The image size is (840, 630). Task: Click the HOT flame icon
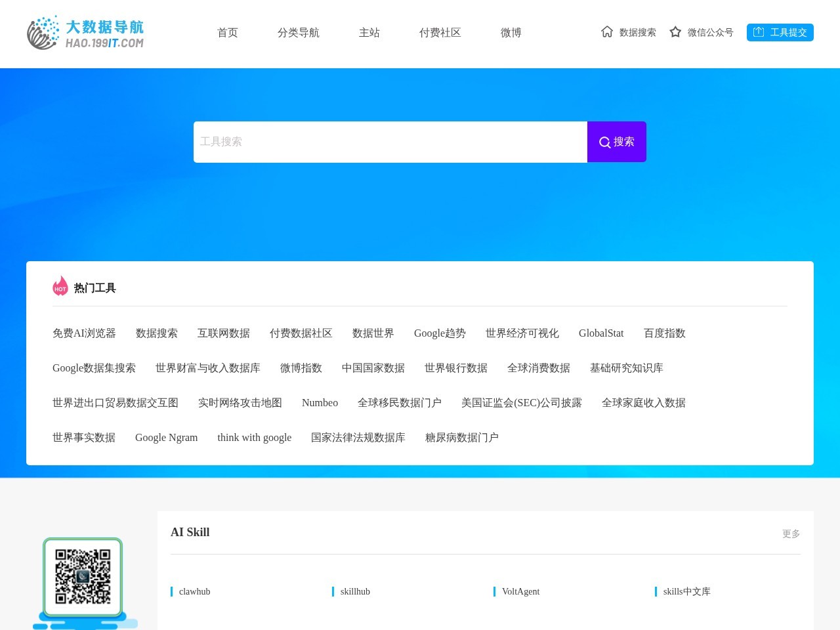[60, 286]
